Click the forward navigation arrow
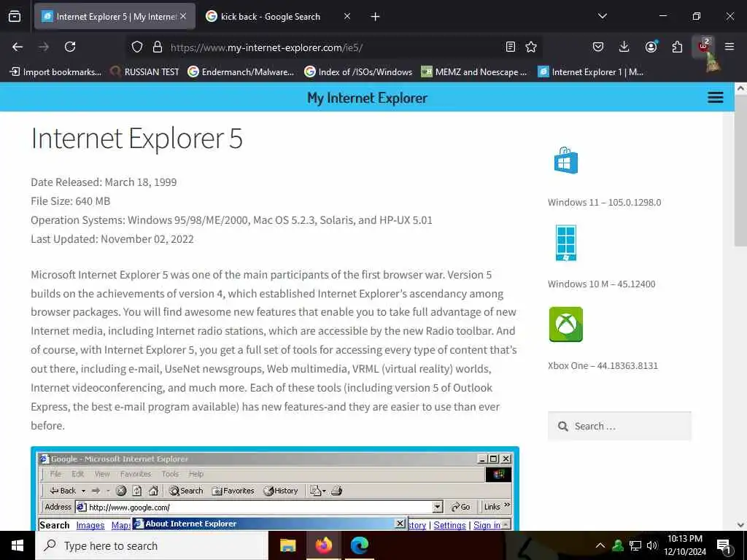Screen dimensions: 747x560 44,47
